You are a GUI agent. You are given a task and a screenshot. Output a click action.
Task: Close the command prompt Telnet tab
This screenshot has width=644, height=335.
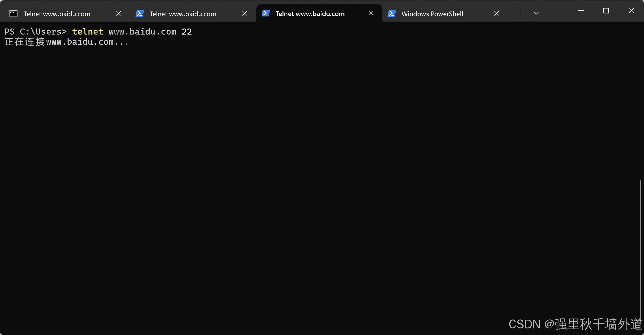coord(119,13)
